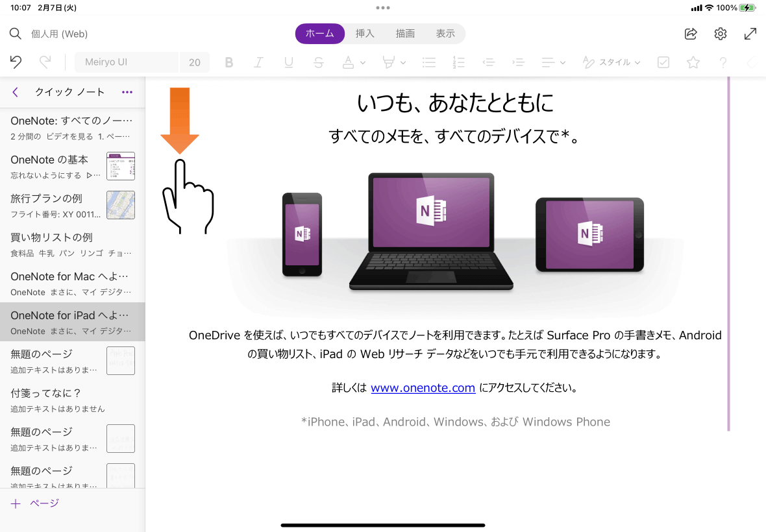Increase paragraph indent

[518, 62]
